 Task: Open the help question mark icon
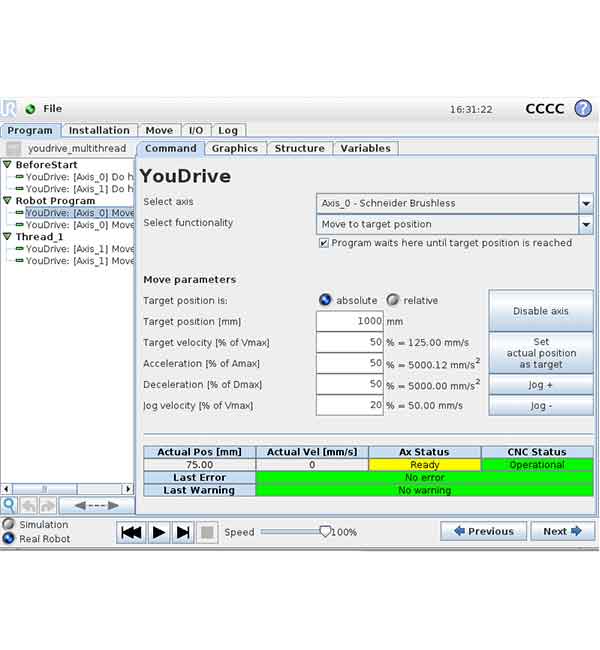click(583, 109)
